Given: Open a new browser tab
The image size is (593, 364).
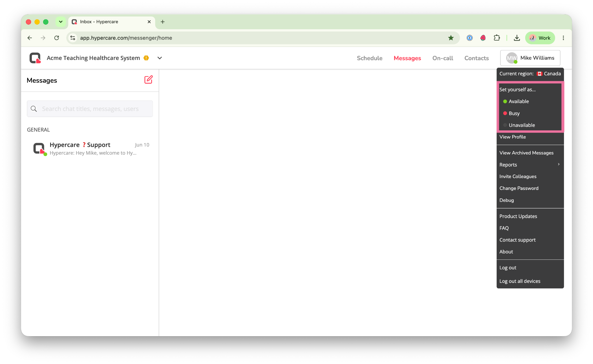Looking at the screenshot, I should tap(163, 22).
